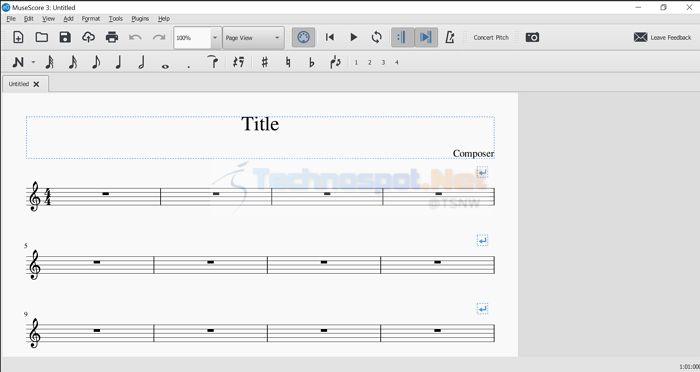The width and height of the screenshot is (700, 372).
Task: Open the Tools menu
Action: pyautogui.click(x=116, y=19)
